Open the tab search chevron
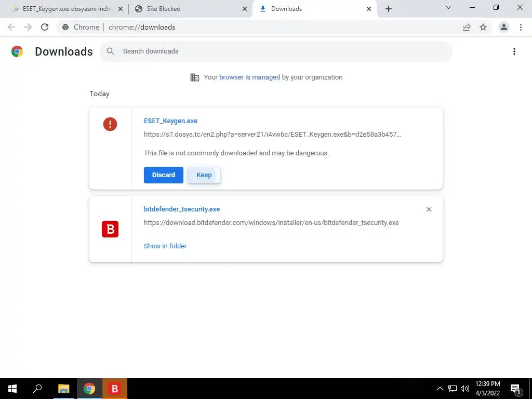 (x=448, y=7)
